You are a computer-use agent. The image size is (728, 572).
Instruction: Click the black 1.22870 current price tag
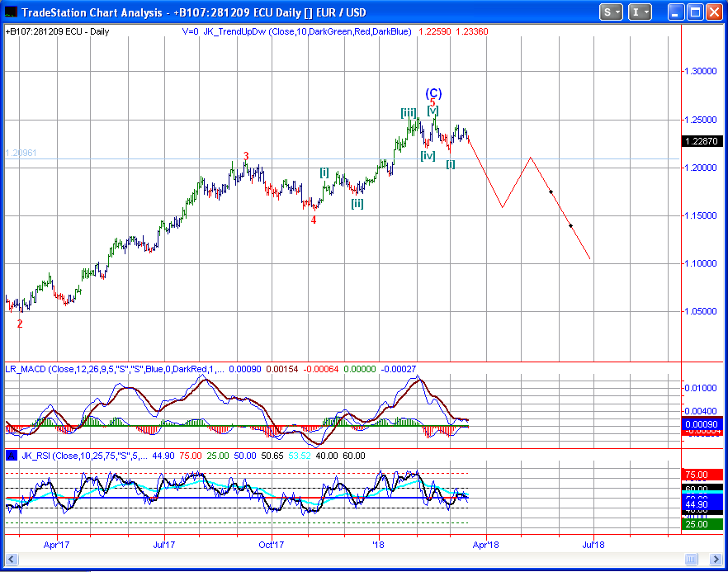[x=702, y=141]
